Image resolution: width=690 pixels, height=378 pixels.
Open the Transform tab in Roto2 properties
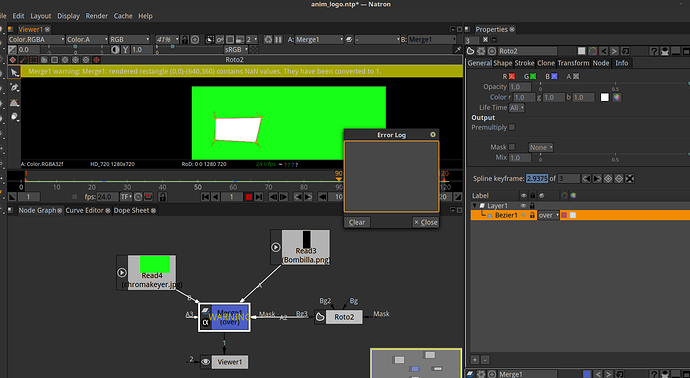click(573, 63)
